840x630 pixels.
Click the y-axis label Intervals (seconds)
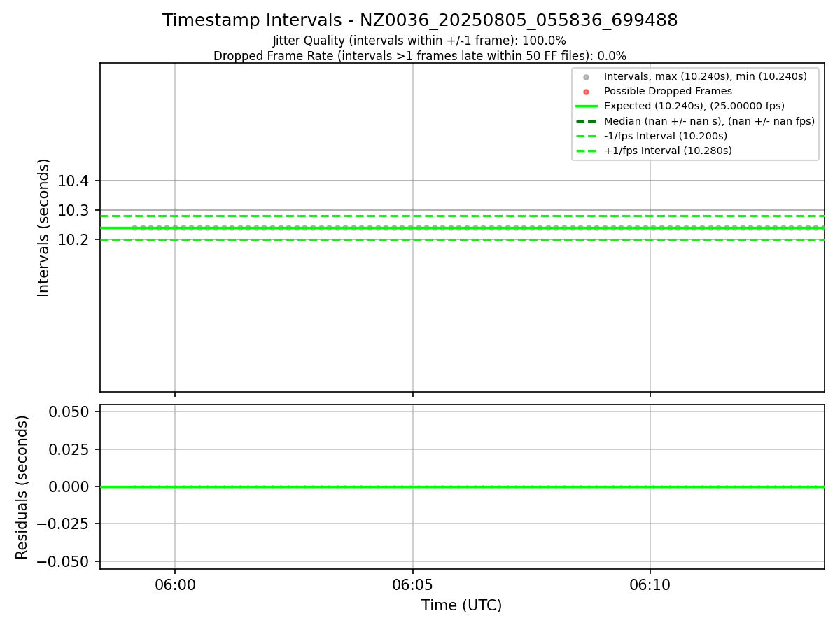44,227
